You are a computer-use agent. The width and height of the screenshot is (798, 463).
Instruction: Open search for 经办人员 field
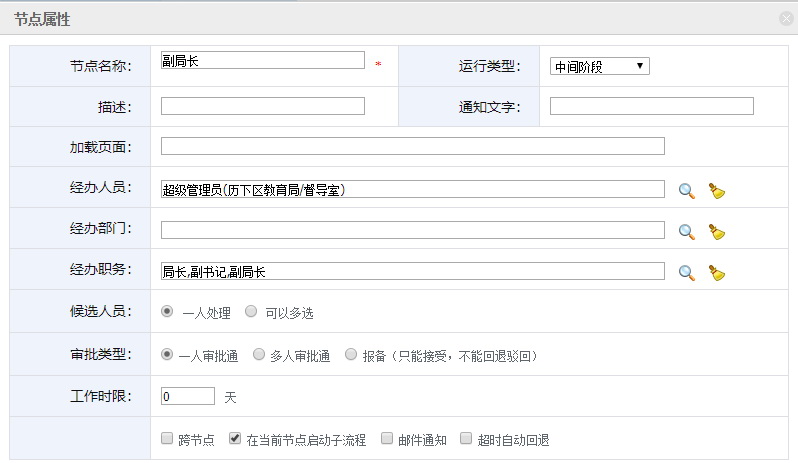coord(687,191)
